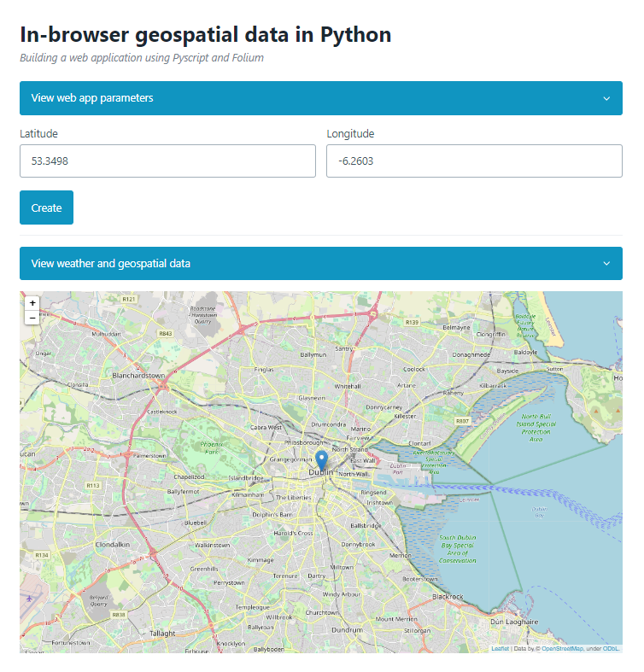
Task: Click the Belmayne label on the map
Action: [x=456, y=327]
